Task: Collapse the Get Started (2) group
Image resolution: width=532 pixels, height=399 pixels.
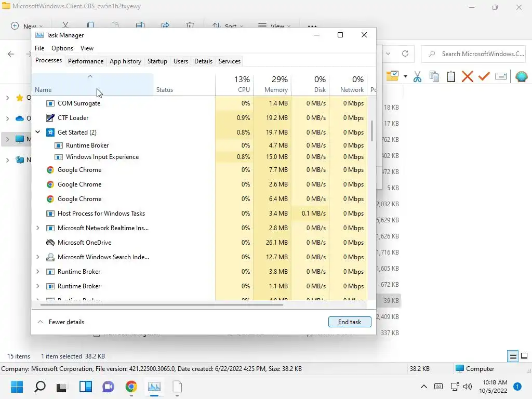Action: 38,132
